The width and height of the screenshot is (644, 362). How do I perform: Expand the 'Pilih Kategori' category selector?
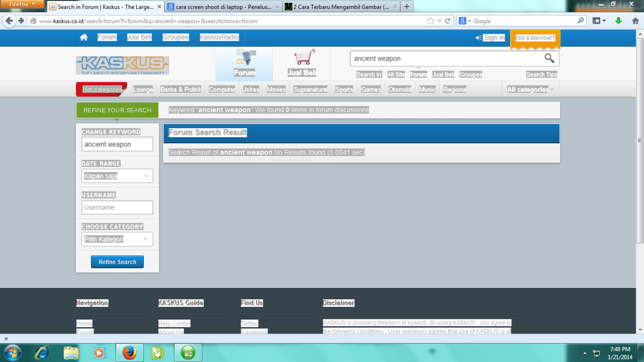coord(117,239)
